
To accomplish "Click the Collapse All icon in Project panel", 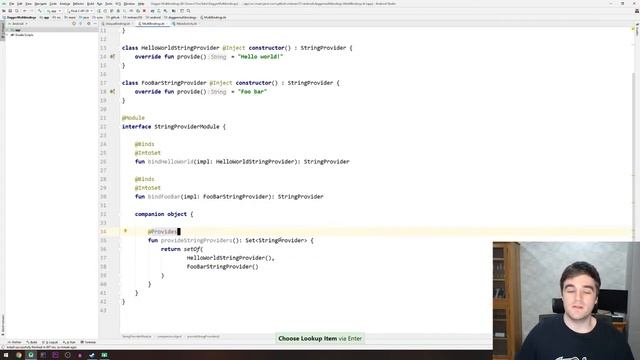I will pos(80,24).
